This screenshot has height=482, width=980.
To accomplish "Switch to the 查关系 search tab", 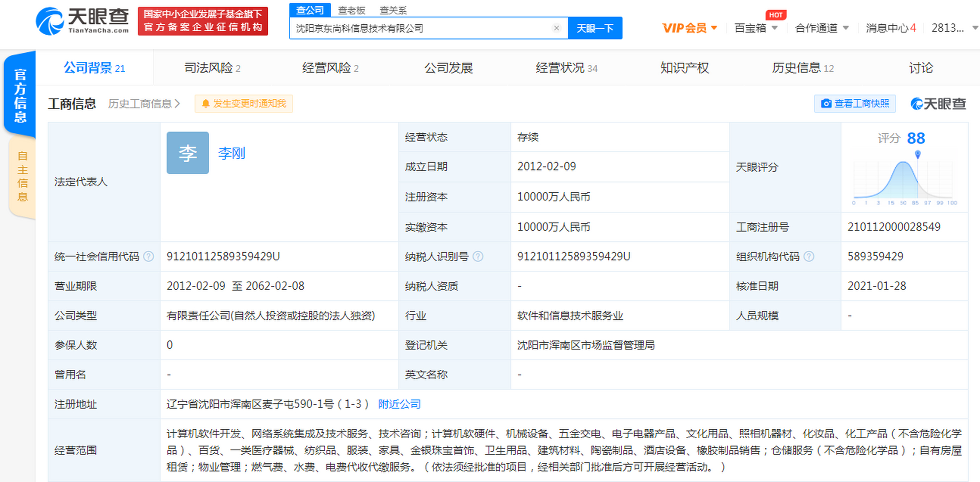I will [393, 10].
